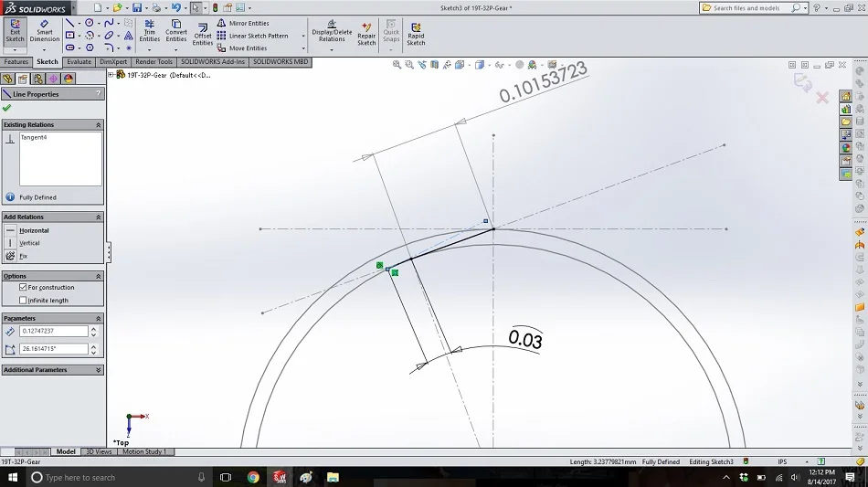The image size is (868, 487).
Task: Click the Save icon
Action: (137, 7)
